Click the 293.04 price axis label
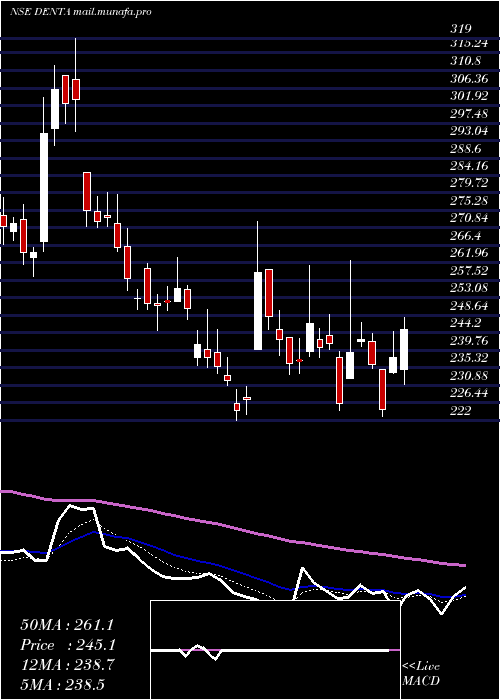This screenshot has height=700, width=500. pyautogui.click(x=469, y=131)
